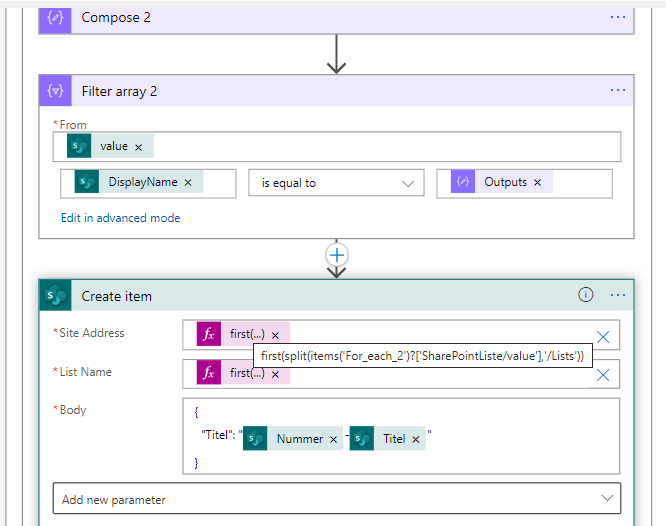Open Filter array 2 ellipsis menu
Screen dimensions: 666x526
point(618,90)
